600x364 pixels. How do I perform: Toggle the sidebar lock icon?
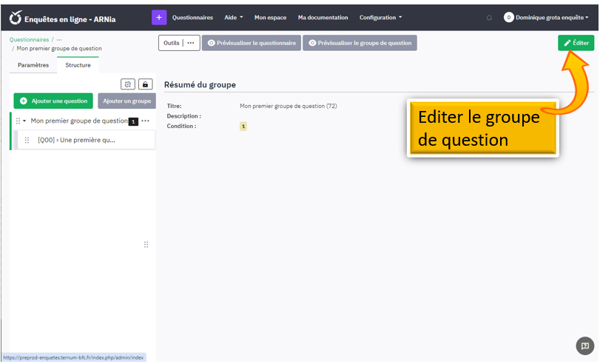[146, 84]
